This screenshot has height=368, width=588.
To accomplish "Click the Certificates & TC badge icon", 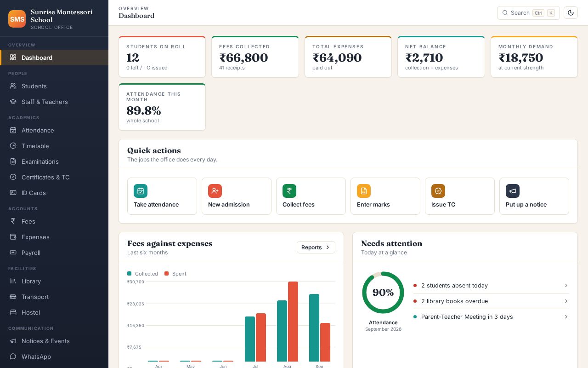I will 13,177.
